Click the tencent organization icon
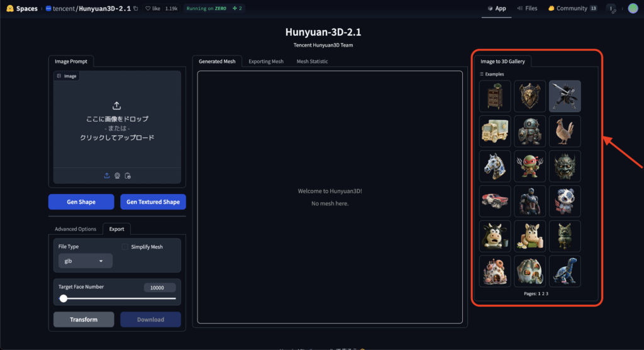The image size is (644, 350). point(48,8)
